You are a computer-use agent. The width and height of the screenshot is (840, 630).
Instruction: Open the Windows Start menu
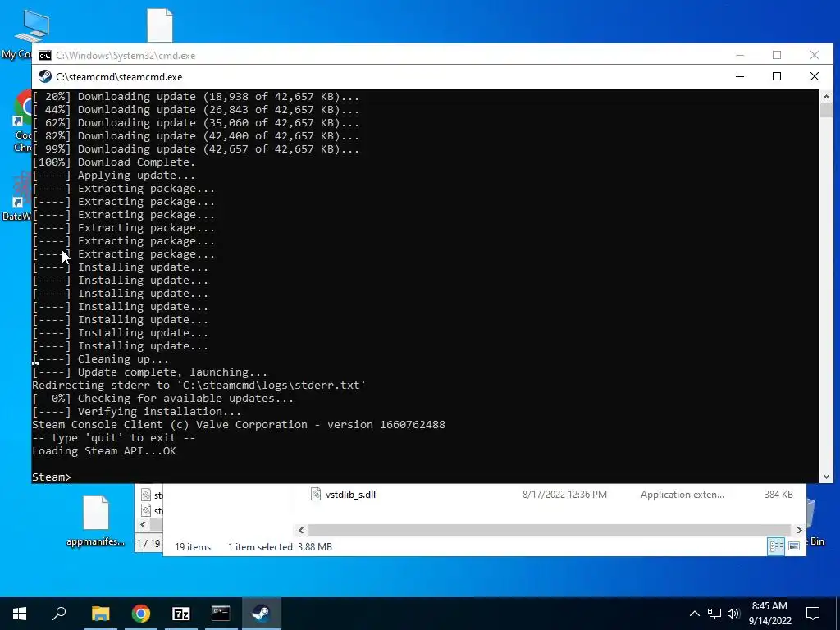(20, 614)
